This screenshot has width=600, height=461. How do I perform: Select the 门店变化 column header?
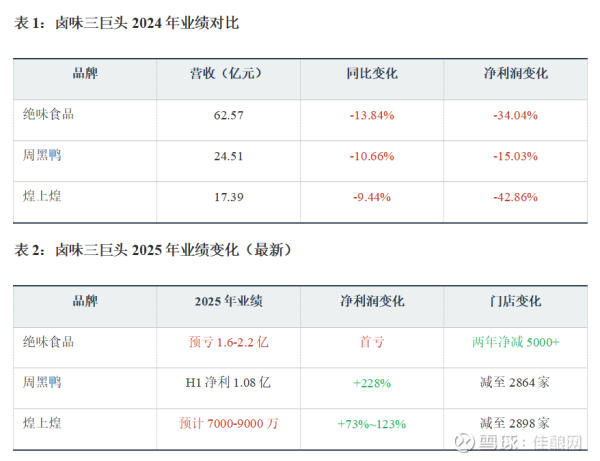point(515,300)
